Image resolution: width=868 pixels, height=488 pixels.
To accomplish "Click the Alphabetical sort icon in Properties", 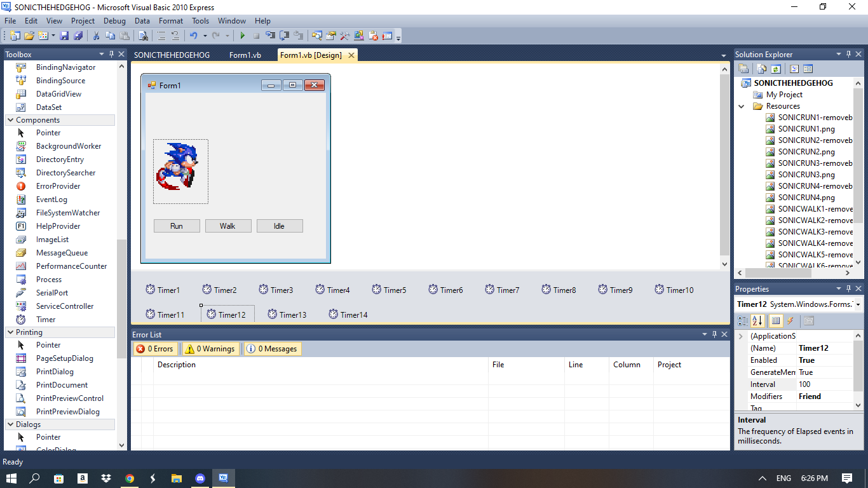I will click(757, 320).
